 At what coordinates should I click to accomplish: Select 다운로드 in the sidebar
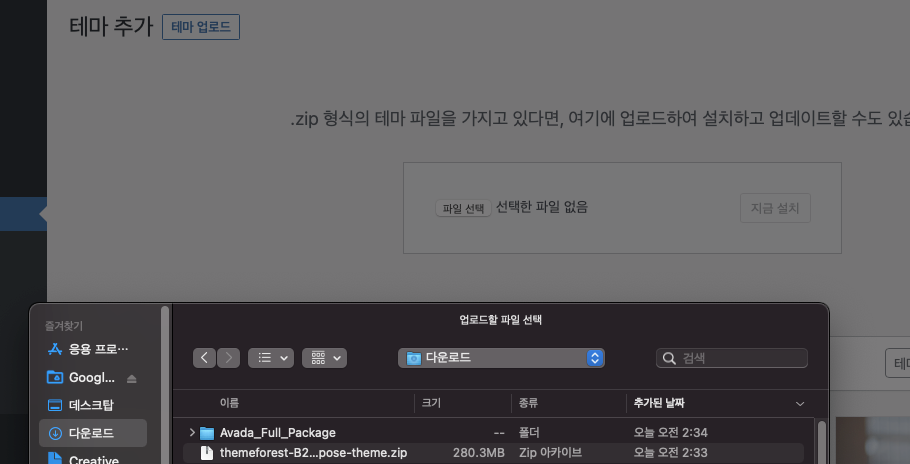[93, 433]
